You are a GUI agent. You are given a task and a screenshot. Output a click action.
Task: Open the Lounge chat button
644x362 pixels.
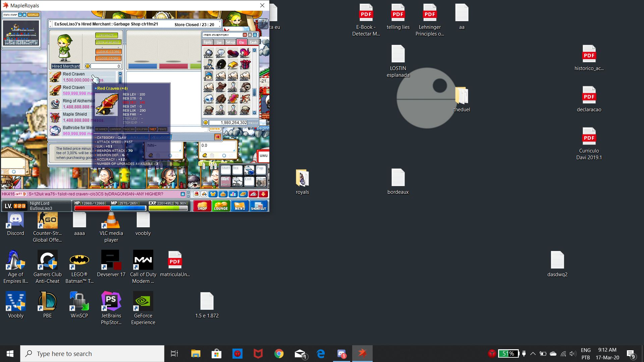tap(221, 206)
